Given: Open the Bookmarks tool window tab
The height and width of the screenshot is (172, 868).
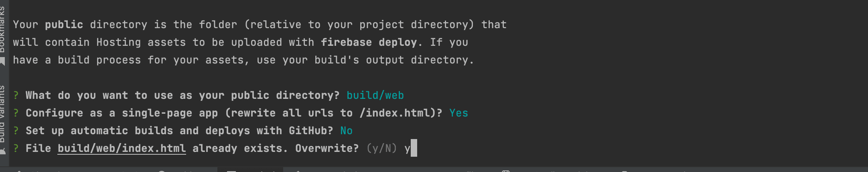Looking at the screenshot, I should [x=2, y=30].
